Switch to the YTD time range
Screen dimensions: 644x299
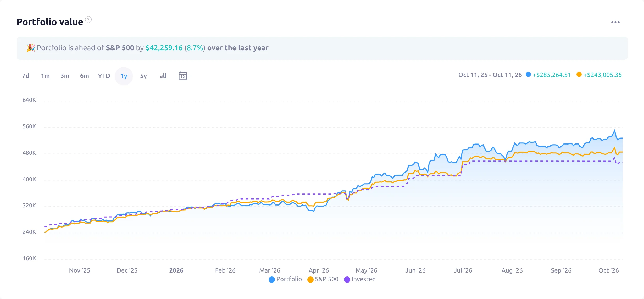(104, 76)
